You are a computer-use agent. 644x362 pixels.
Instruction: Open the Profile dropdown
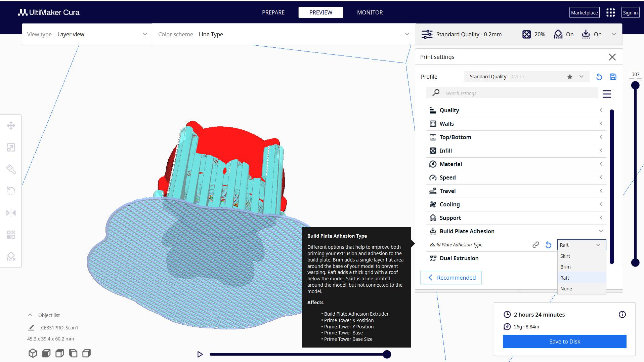[527, 77]
